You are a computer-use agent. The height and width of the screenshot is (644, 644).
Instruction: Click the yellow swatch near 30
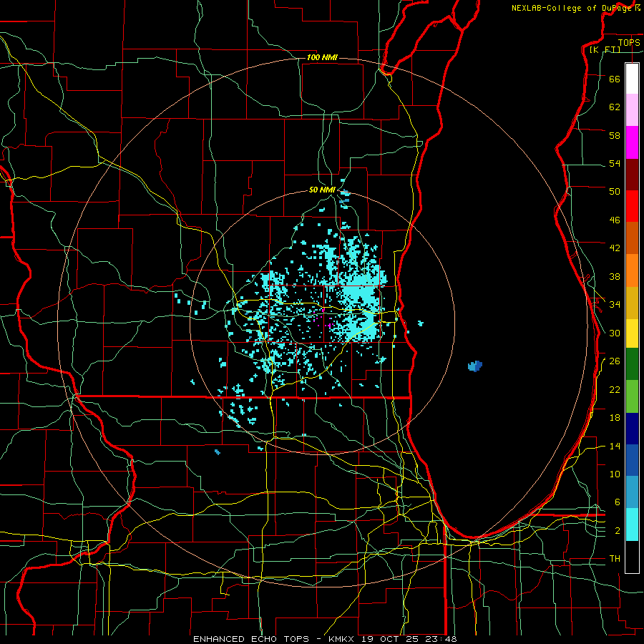pos(632,333)
